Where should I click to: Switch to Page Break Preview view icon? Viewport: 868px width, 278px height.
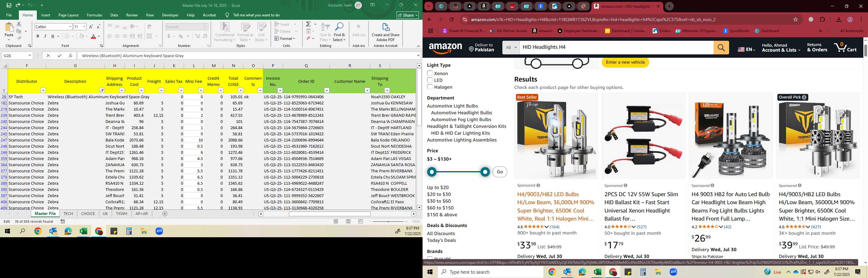tap(361, 221)
